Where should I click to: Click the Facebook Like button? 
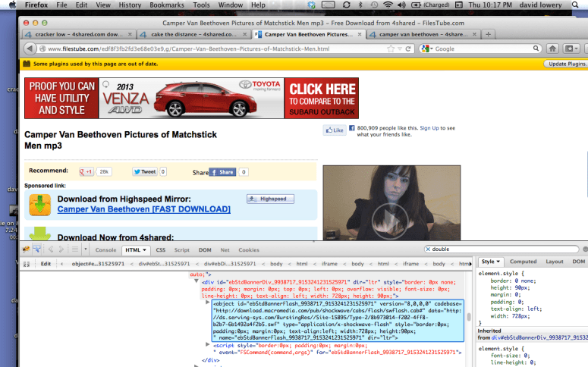[335, 130]
